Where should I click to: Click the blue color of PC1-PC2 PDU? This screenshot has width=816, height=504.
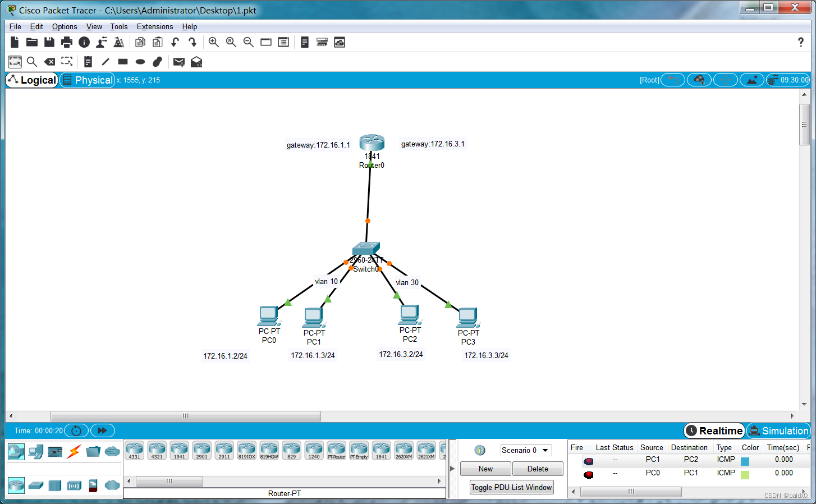pyautogui.click(x=745, y=461)
